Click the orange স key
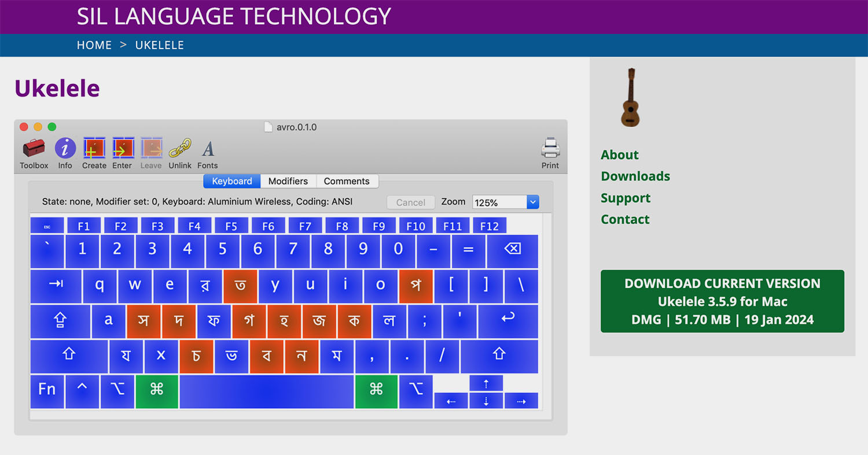This screenshot has width=868, height=455. pos(144,321)
